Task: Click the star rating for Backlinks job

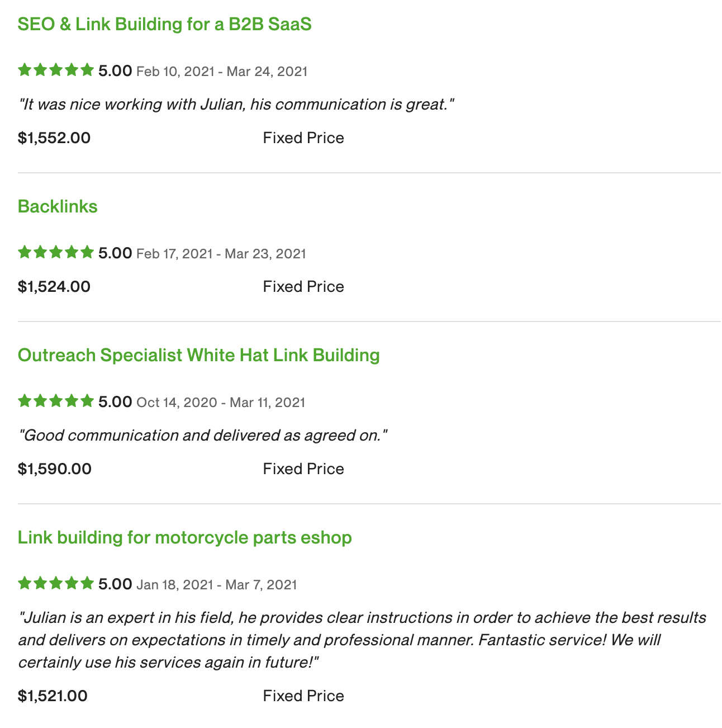Action: point(56,253)
